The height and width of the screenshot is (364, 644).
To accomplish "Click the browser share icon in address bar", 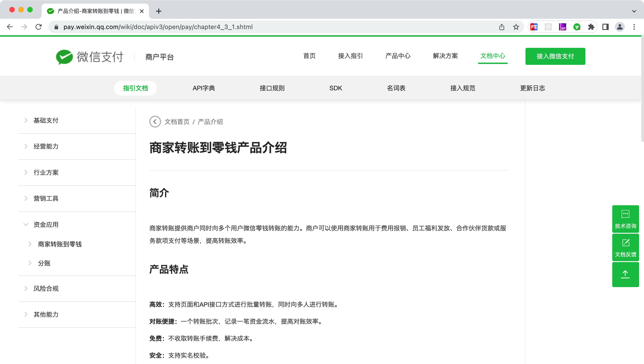I will tap(502, 27).
